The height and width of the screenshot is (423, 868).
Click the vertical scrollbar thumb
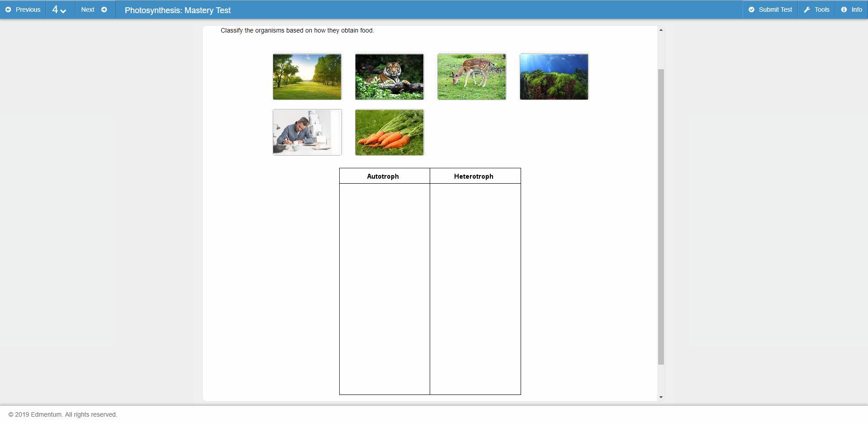click(661, 217)
